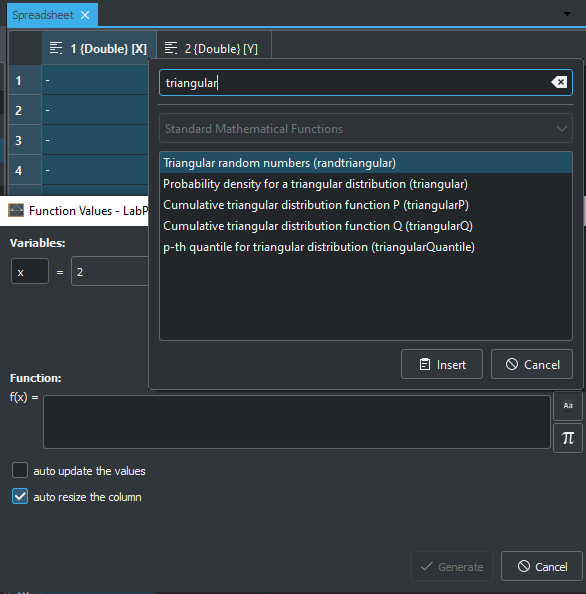The height and width of the screenshot is (594, 586).
Task: Click inside the f(x) function field
Action: coord(297,422)
